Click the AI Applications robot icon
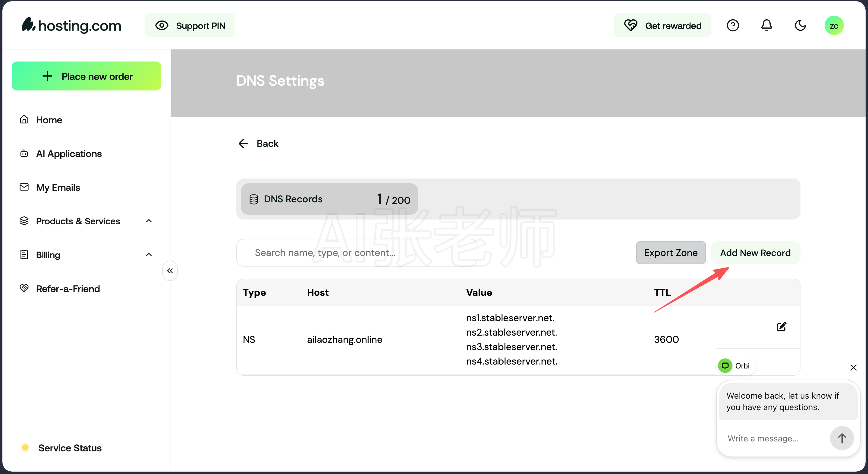The height and width of the screenshot is (474, 868). pyautogui.click(x=24, y=153)
